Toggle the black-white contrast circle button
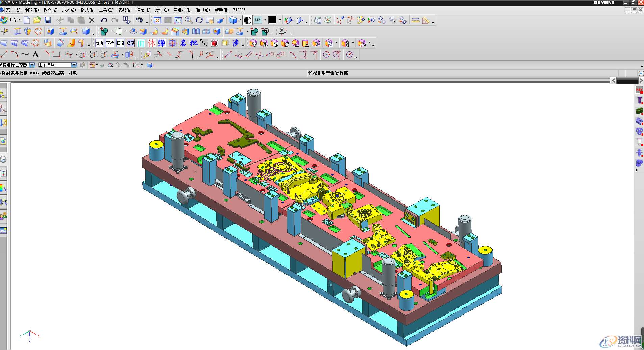644x350 pixels. (247, 20)
